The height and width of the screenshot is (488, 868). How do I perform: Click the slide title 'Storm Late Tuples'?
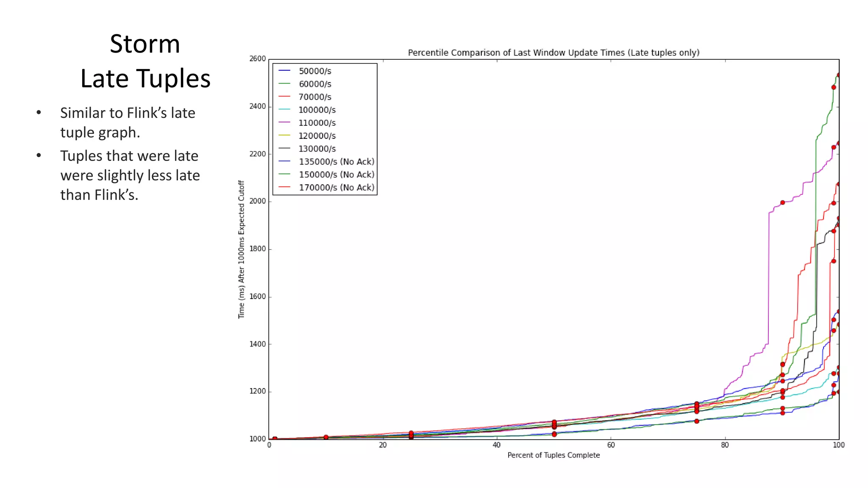pyautogui.click(x=145, y=61)
